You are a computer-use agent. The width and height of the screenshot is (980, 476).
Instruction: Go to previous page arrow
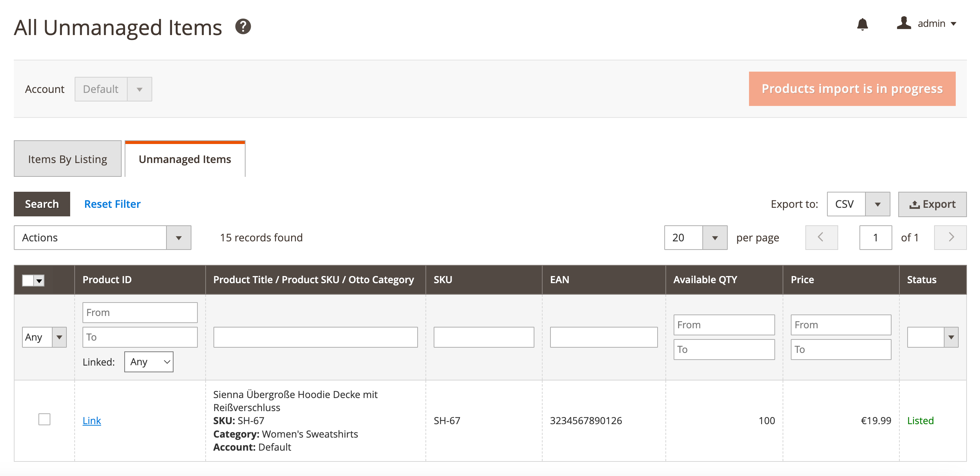point(821,238)
